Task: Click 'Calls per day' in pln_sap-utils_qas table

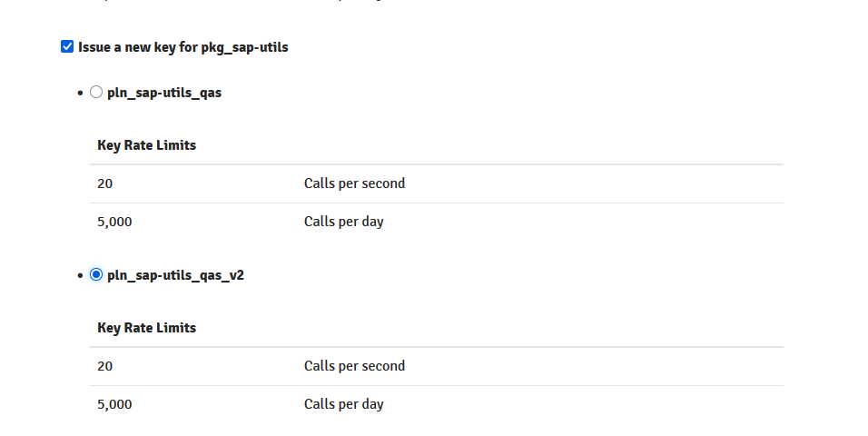Action: 343,222
